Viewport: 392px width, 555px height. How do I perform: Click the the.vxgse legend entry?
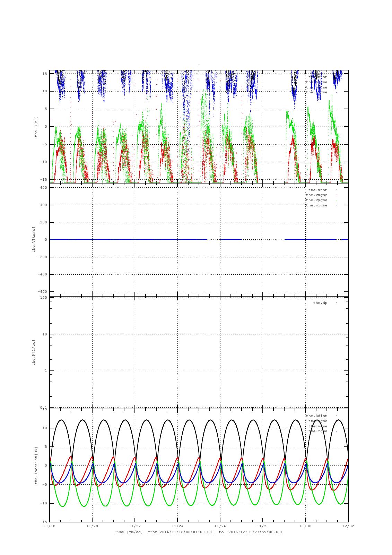(x=317, y=195)
